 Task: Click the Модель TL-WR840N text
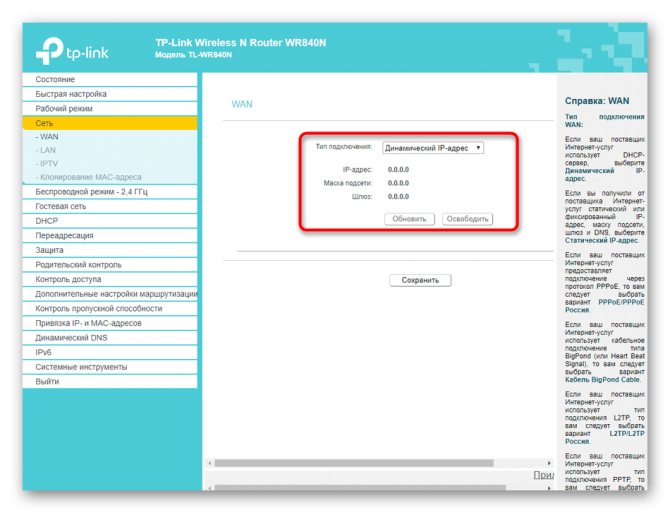click(193, 55)
